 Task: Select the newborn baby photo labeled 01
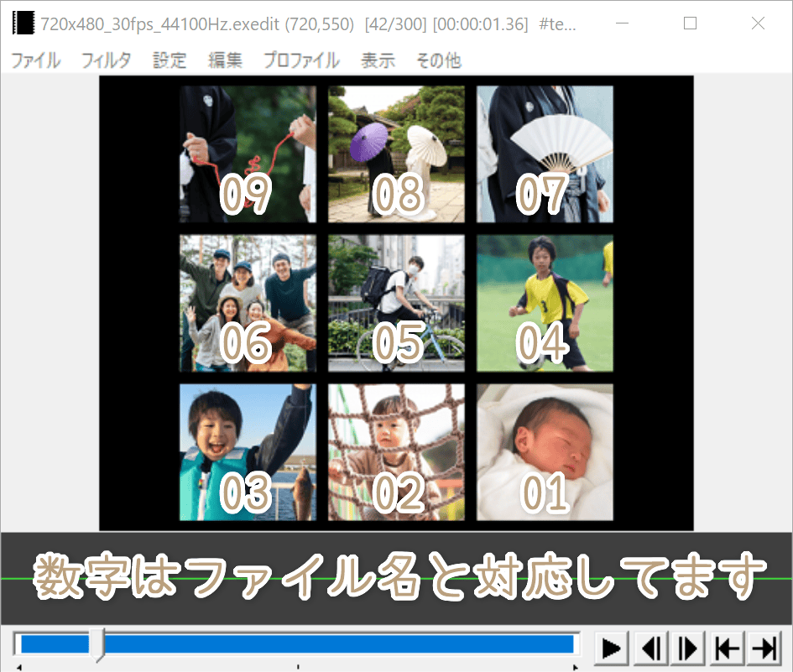[x=544, y=452]
